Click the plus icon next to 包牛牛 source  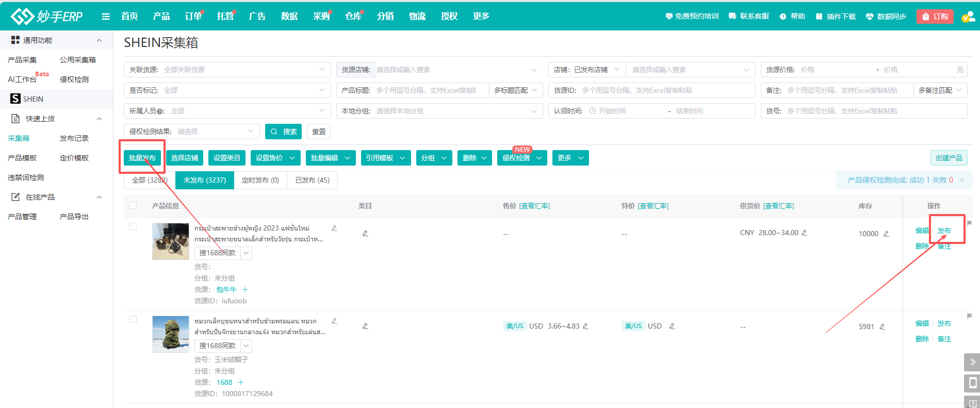pos(246,289)
